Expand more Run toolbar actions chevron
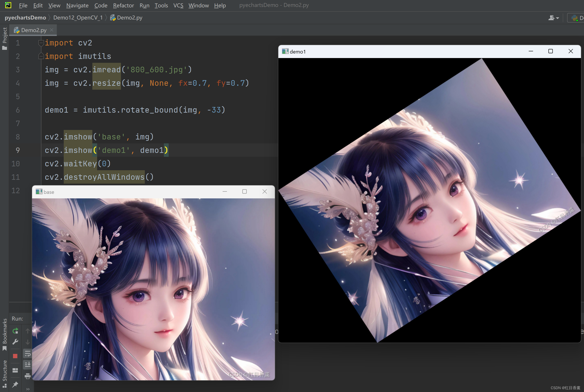The height and width of the screenshot is (392, 584). pos(28,389)
